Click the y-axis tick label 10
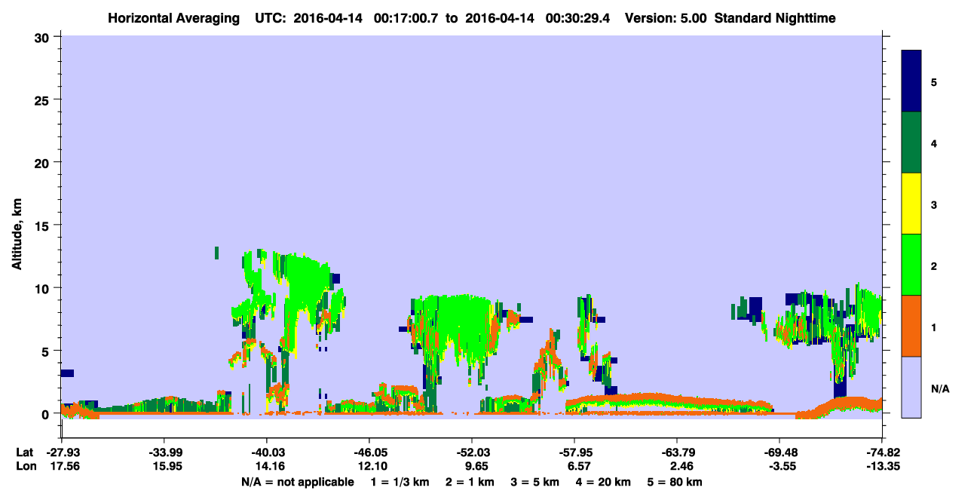This screenshot has height=503, width=980. pyautogui.click(x=44, y=288)
